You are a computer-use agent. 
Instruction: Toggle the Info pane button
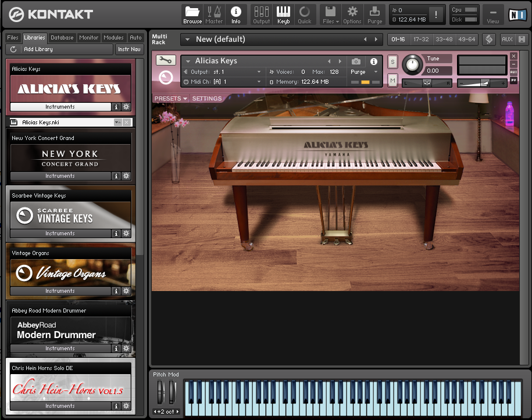pyautogui.click(x=236, y=15)
